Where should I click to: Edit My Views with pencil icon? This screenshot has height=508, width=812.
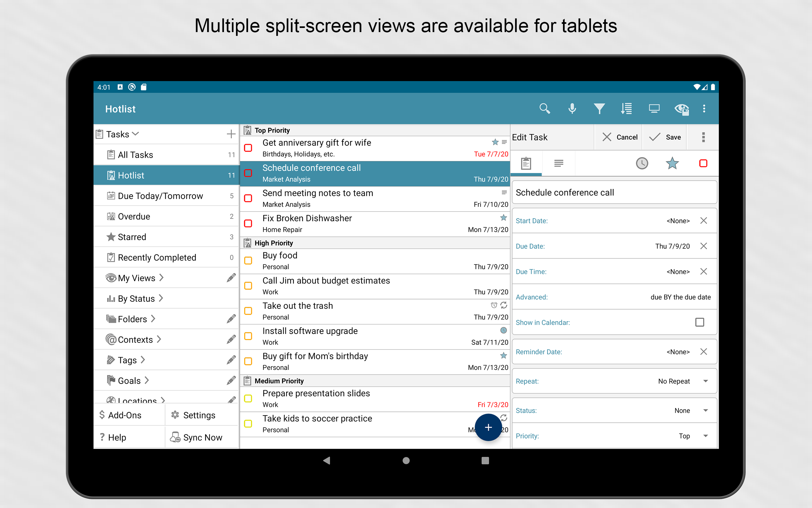coord(231,278)
